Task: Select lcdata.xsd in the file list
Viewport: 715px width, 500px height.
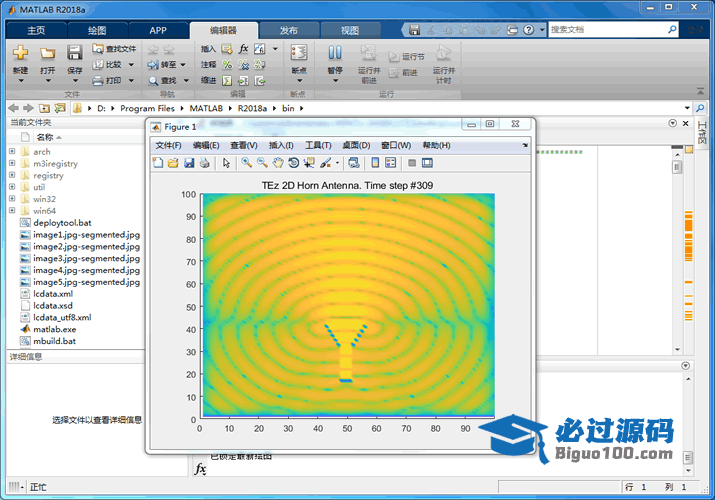Action: coord(53,306)
